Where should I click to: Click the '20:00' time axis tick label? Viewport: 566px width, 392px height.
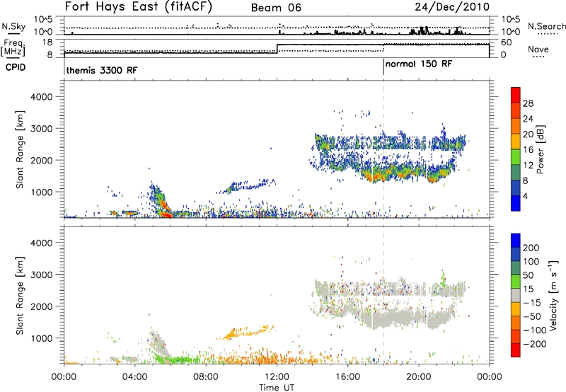tap(419, 377)
